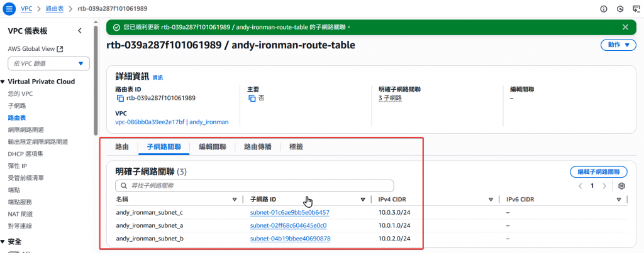
Task: Collapse the 安全 section in the sidebar
Action: (3, 242)
